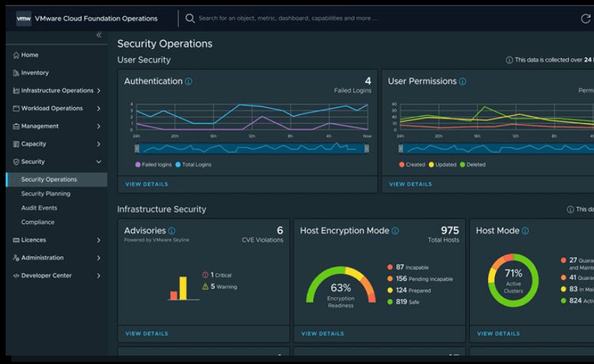Open info icon next to Authentication
Image resolution: width=594 pixels, height=364 pixels.
point(188,81)
